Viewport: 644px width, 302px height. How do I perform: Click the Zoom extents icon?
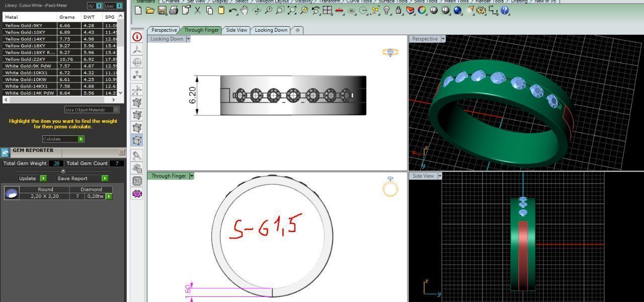[x=292, y=10]
